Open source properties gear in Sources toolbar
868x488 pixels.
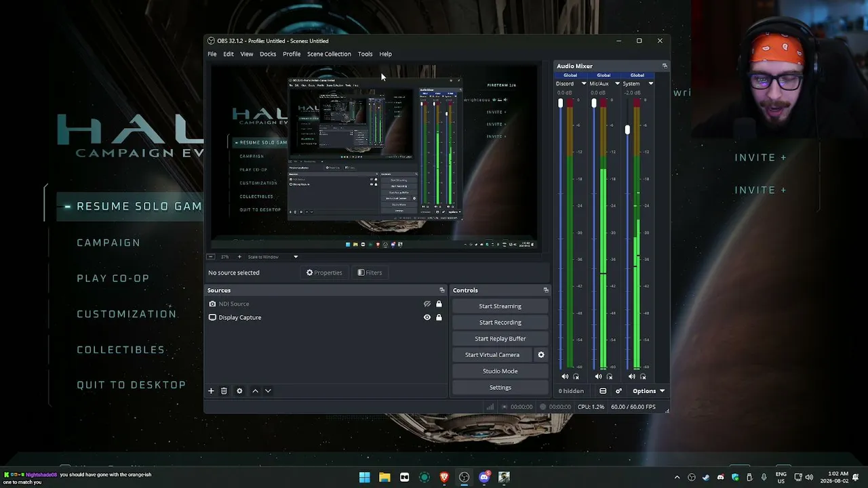click(239, 391)
